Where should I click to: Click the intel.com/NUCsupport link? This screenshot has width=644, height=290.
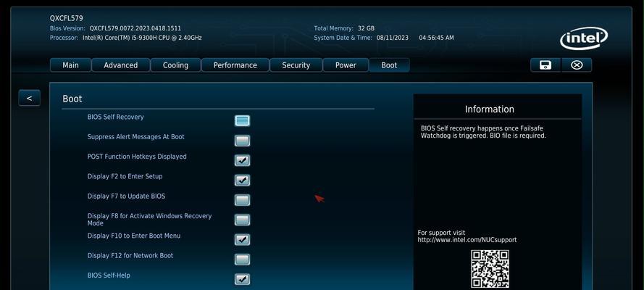tap(467, 240)
